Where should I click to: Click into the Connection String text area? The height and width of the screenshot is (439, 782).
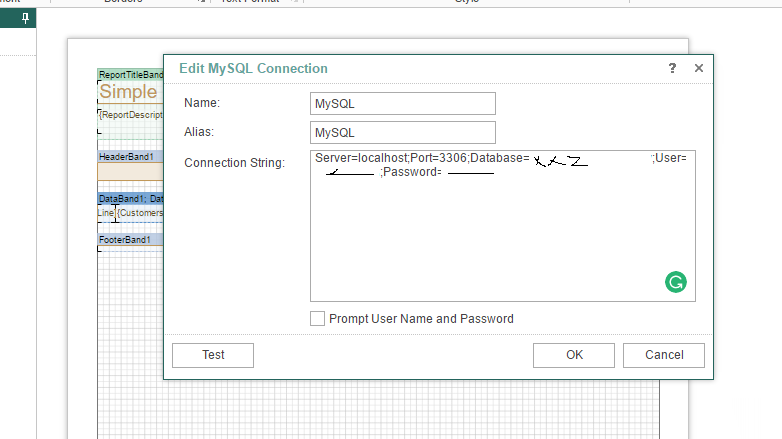point(503,226)
